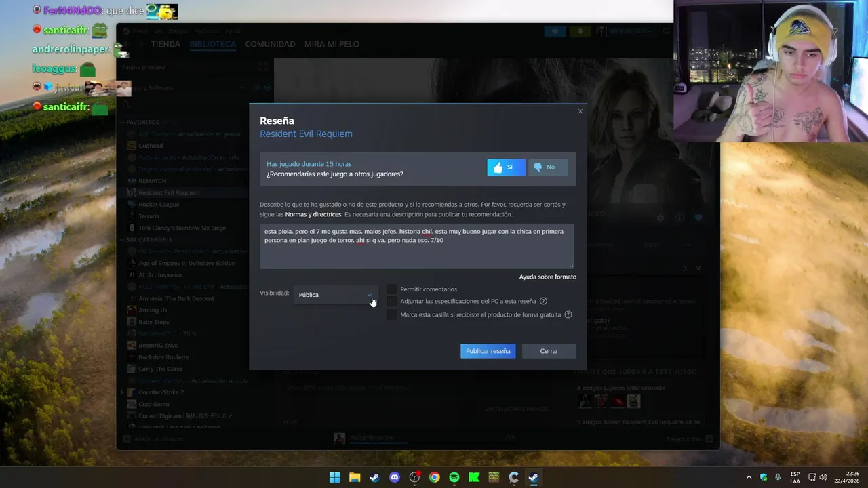Open Steam announcements megaphone button

coord(555,31)
